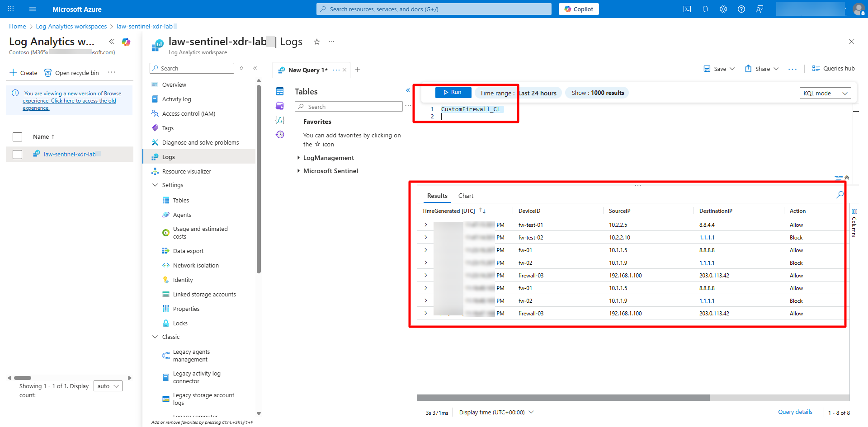Open Cloud Shell from the top bar
The image size is (868, 427).
click(x=687, y=9)
